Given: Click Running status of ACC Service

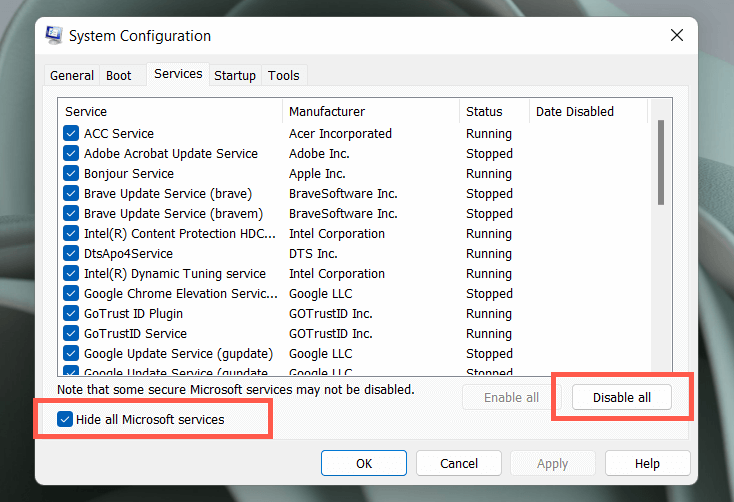Looking at the screenshot, I should [x=489, y=133].
